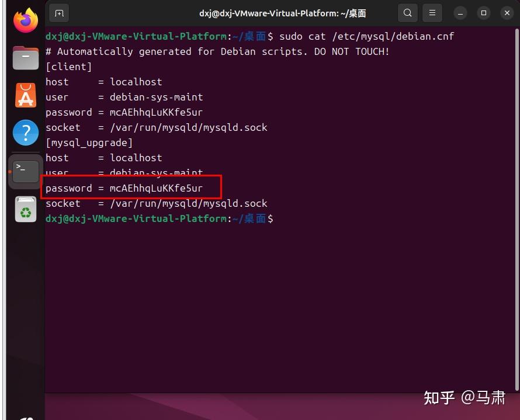Open the Files file manager from the dock
Viewport: 520px width, 420px height.
(25, 58)
